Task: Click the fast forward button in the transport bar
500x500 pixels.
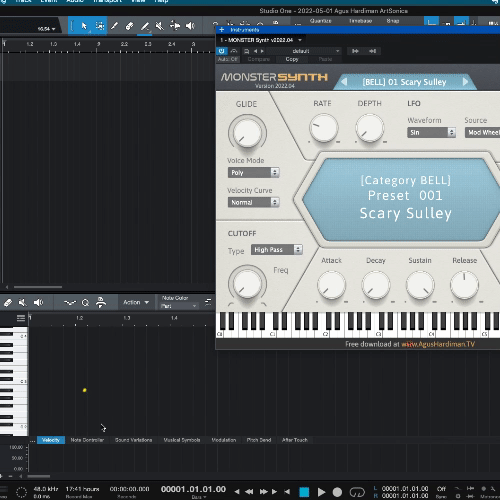Action: tap(263, 491)
